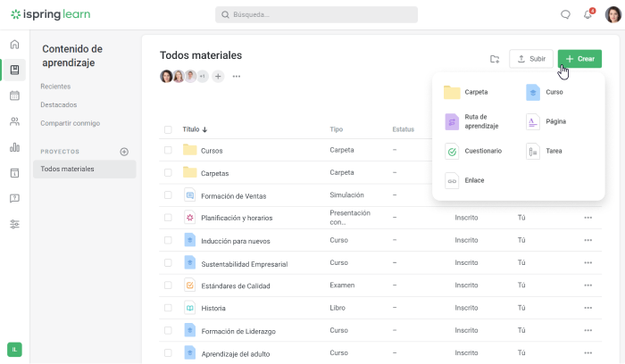
Task: Click the Búsqueda search field
Action: [316, 14]
